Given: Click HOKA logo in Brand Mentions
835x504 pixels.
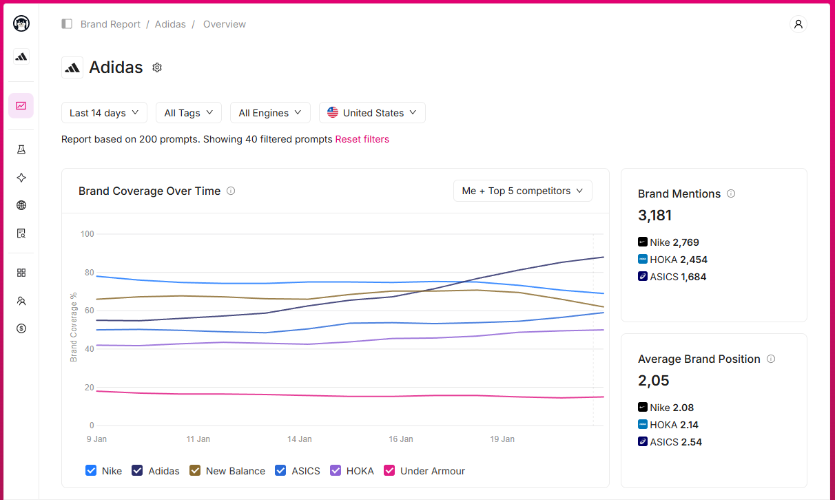Looking at the screenshot, I should (x=643, y=260).
